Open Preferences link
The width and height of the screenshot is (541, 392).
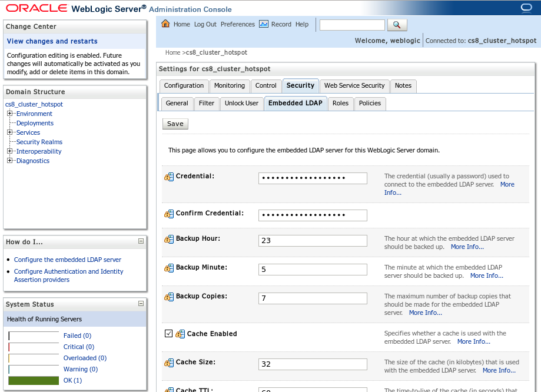coord(238,25)
